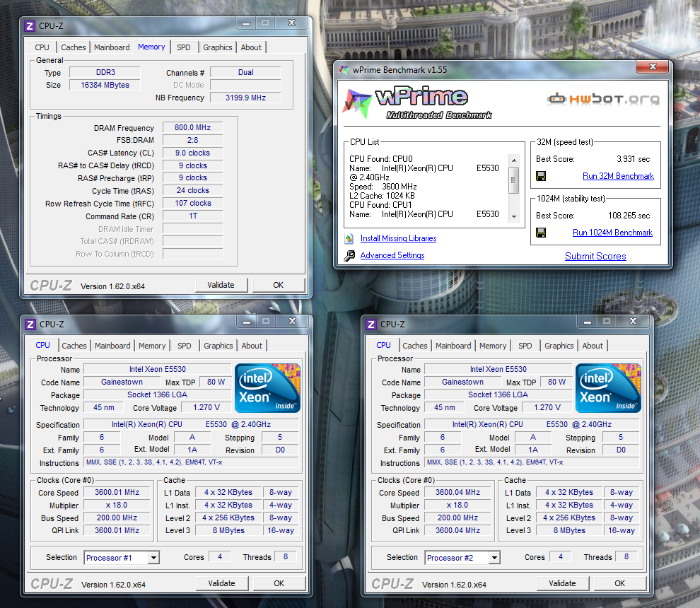Click Validate in the Memory CPU-Z window
Screen dimensions: 700x608
click(x=221, y=285)
